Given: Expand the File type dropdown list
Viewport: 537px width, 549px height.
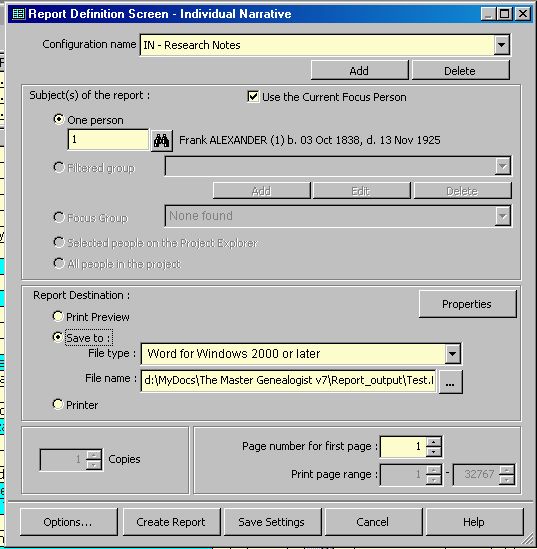Looking at the screenshot, I should point(452,354).
